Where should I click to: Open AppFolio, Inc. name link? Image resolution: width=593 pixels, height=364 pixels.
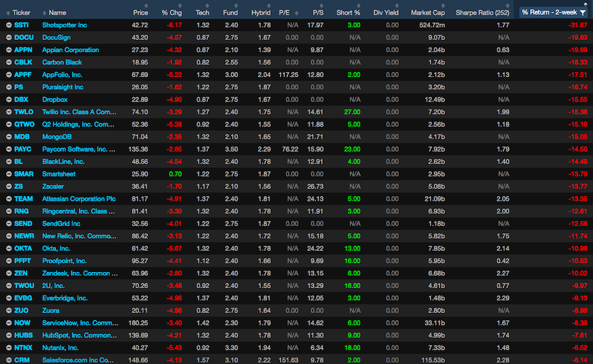(x=62, y=75)
